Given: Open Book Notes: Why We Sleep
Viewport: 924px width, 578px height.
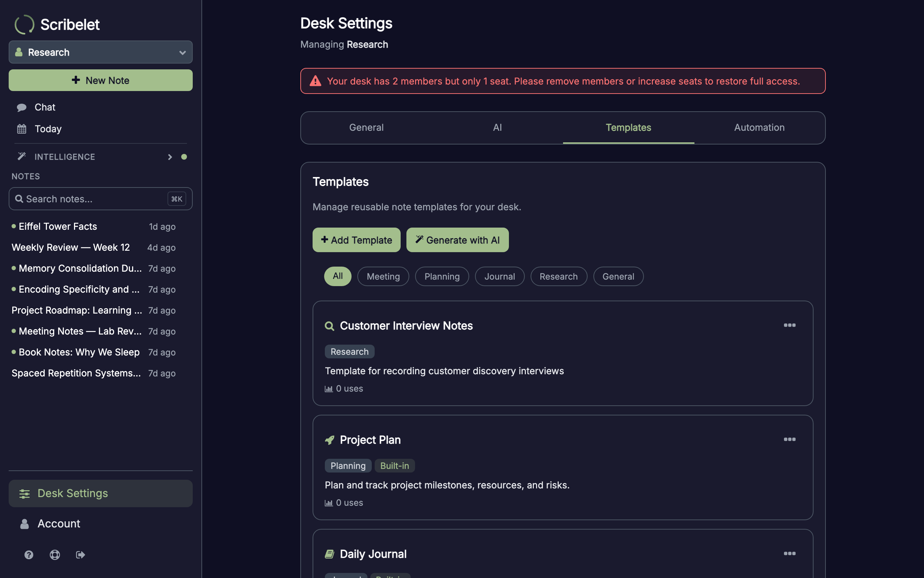Looking at the screenshot, I should (93, 352).
